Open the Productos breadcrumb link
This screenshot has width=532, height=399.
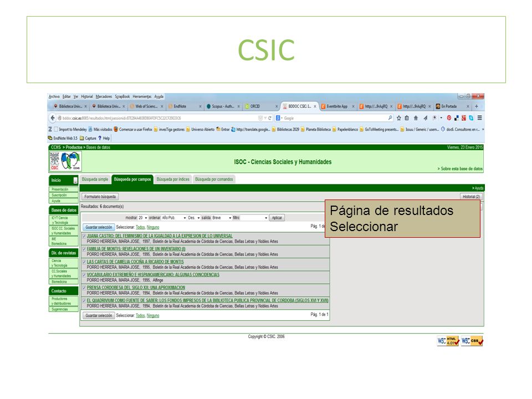[74, 147]
